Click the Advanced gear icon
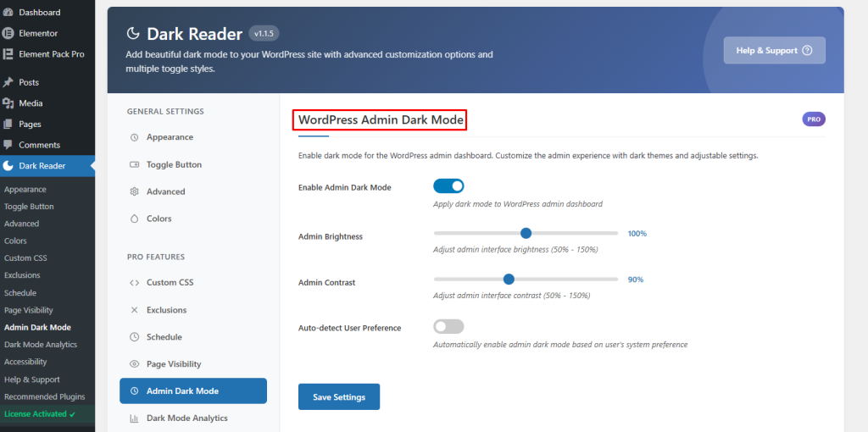Viewport: 868px width, 432px height. point(134,192)
